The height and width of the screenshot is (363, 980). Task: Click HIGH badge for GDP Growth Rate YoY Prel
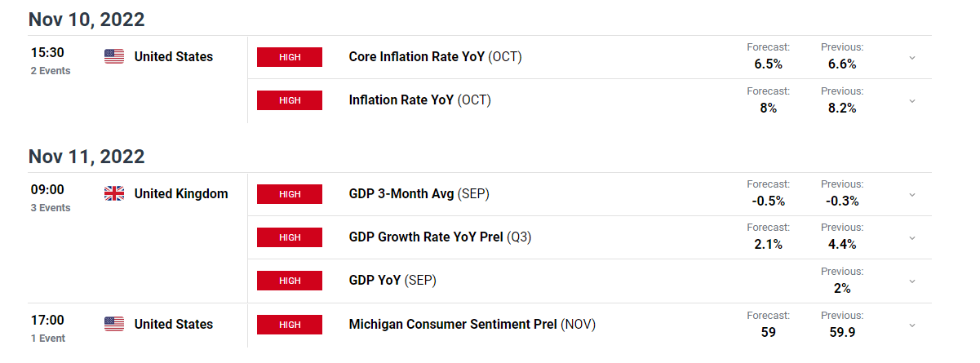pyautogui.click(x=290, y=237)
